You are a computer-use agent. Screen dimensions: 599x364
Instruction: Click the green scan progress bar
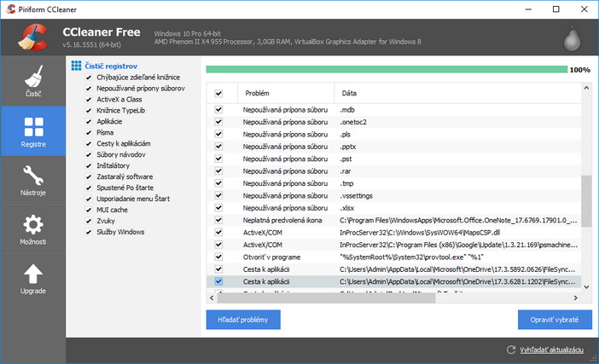click(x=386, y=69)
